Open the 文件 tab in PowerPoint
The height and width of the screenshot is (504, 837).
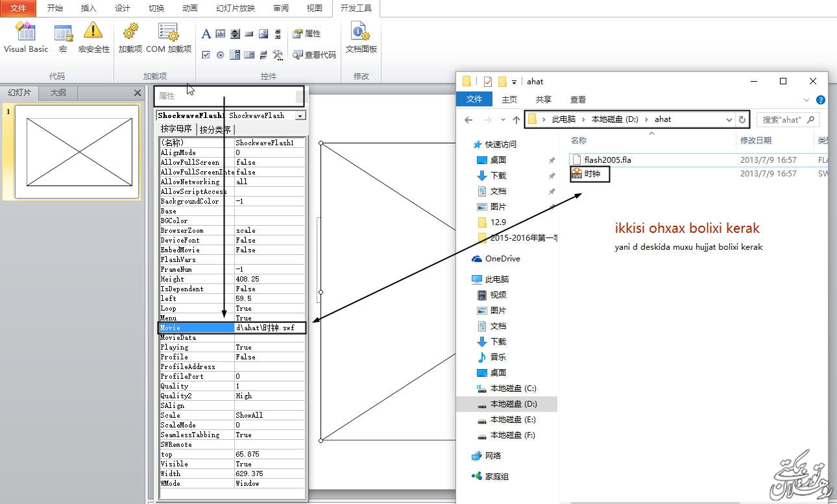click(x=18, y=8)
